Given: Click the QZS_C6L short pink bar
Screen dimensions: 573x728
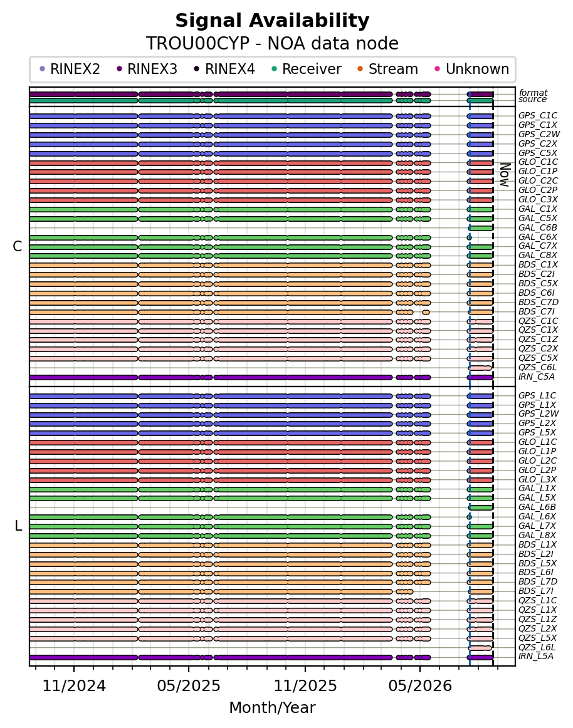Looking at the screenshot, I should 480,368.
